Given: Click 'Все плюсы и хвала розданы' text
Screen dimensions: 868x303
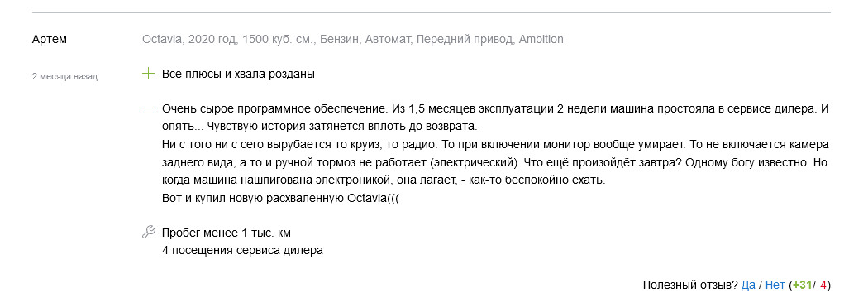Looking at the screenshot, I should click(239, 74).
